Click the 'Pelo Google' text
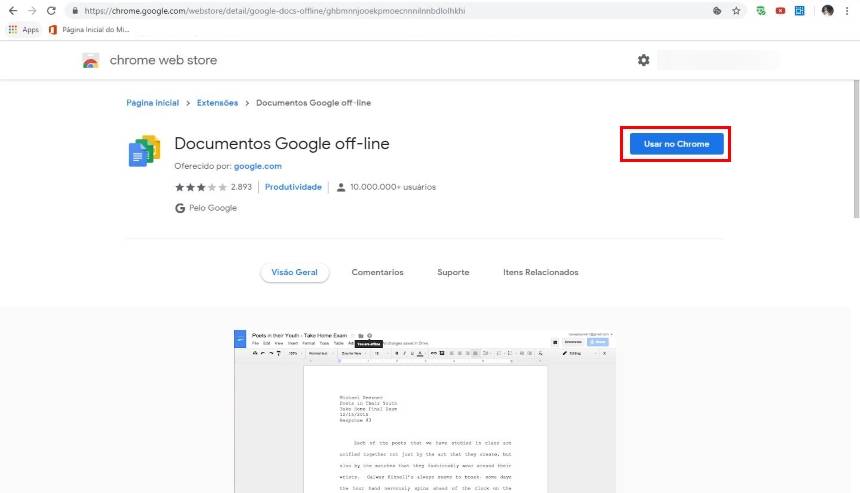The width and height of the screenshot is (860, 493). pos(213,208)
